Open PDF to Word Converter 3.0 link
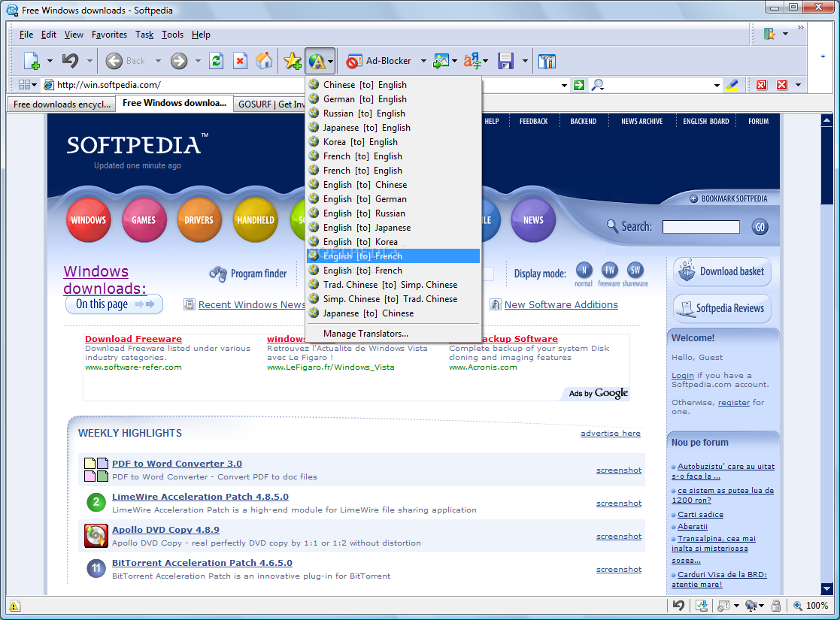This screenshot has width=840, height=620. click(x=177, y=464)
